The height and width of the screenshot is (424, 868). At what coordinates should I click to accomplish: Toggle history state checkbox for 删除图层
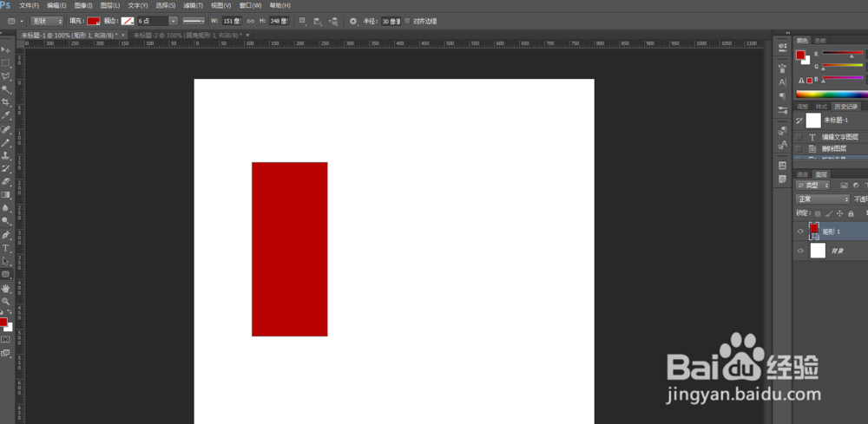799,149
